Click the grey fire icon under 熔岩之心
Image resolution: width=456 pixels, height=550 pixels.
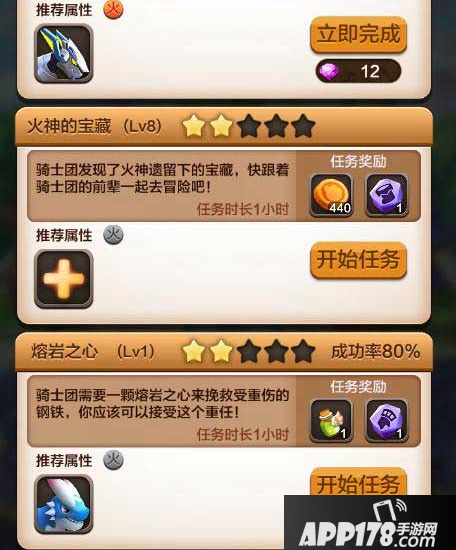tap(113, 460)
